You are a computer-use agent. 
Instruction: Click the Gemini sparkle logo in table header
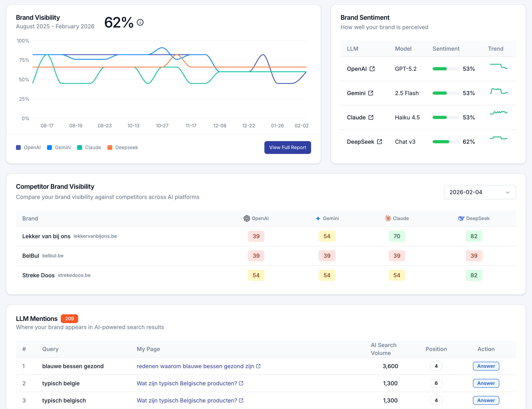318,218
